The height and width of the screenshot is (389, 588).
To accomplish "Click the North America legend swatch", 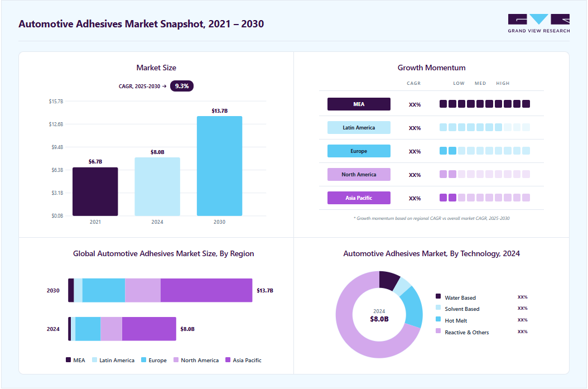I will 176,360.
